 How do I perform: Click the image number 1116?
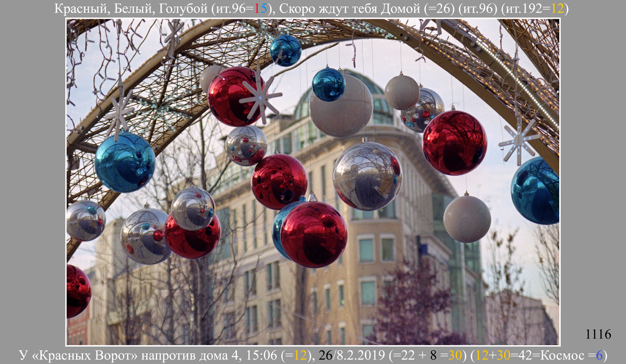tap(598, 334)
